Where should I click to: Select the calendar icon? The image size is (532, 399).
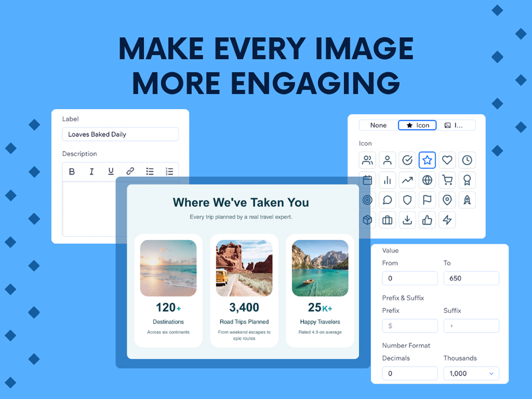pos(368,180)
